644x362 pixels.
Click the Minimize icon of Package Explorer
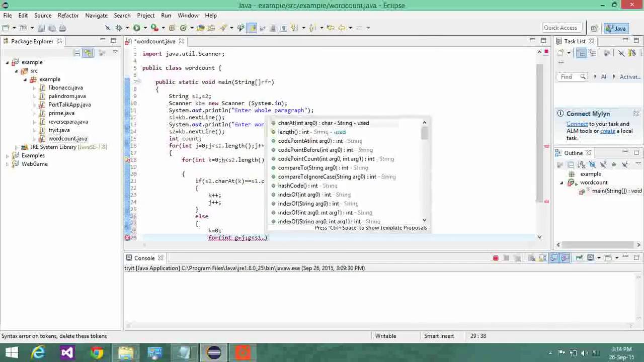click(x=103, y=40)
